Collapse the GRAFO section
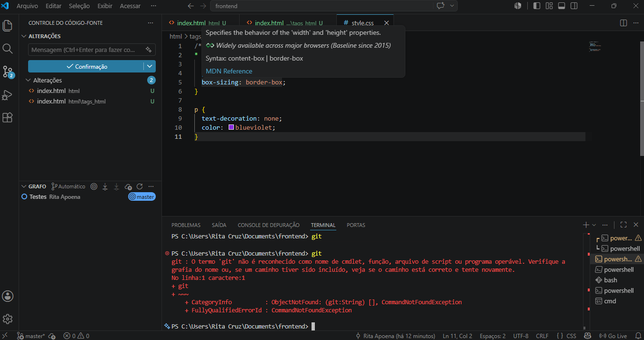 point(24,186)
